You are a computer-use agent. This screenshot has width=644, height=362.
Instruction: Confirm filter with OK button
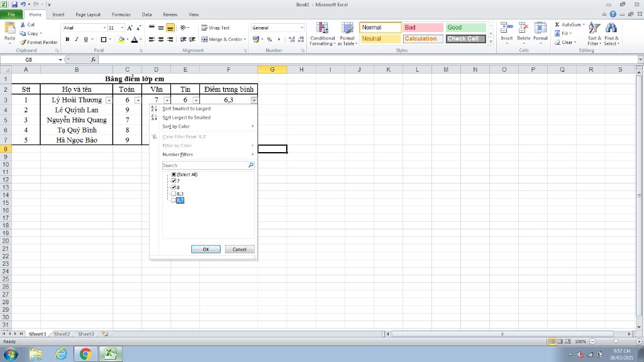click(206, 249)
